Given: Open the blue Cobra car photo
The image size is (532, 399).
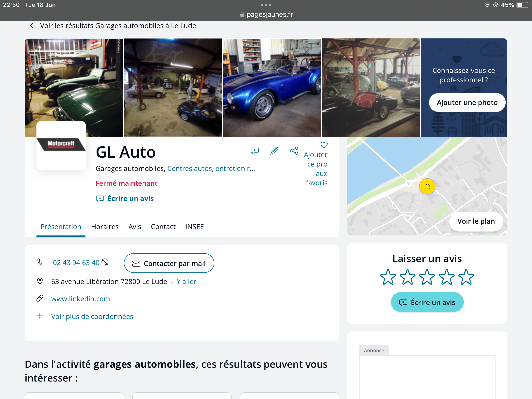Looking at the screenshot, I should coord(272,88).
